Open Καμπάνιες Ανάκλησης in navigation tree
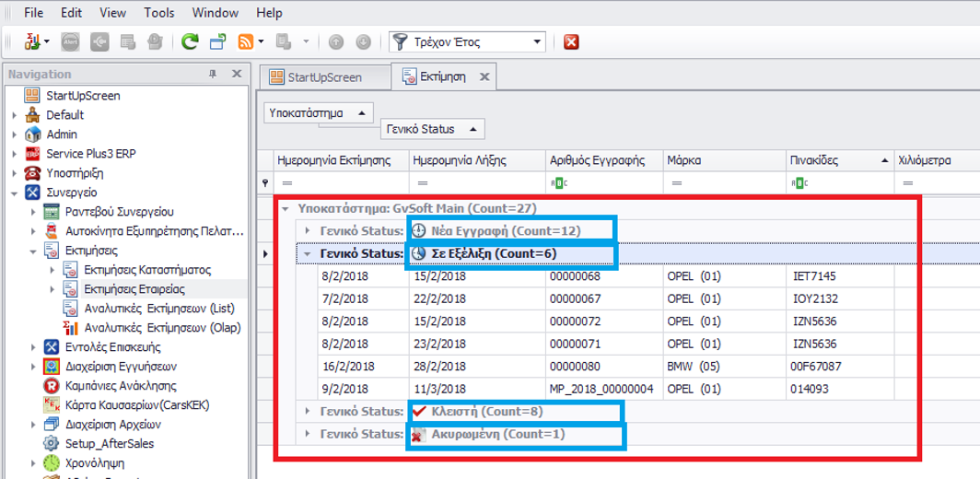Screen dimensions: 980x479 pyautogui.click(x=121, y=386)
